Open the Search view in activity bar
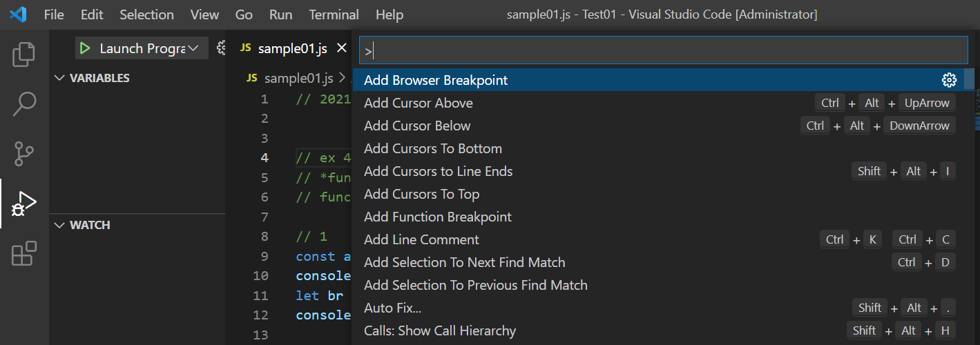The height and width of the screenshot is (345, 980). (x=24, y=104)
